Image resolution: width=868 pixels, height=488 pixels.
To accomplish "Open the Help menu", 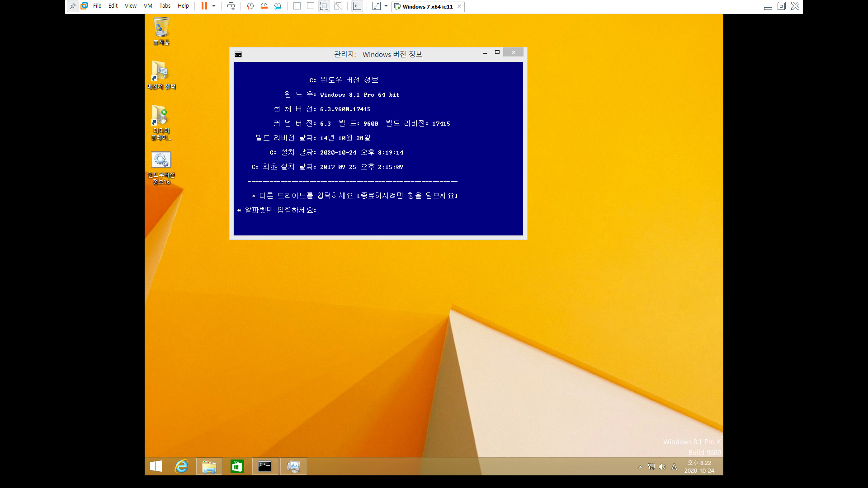I will tap(183, 6).
